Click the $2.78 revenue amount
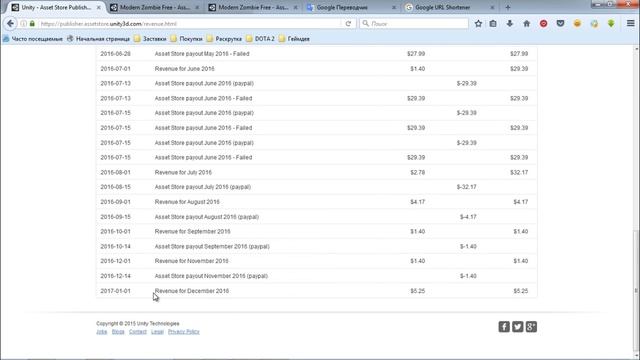This screenshot has height=360, width=640. pyautogui.click(x=418, y=172)
